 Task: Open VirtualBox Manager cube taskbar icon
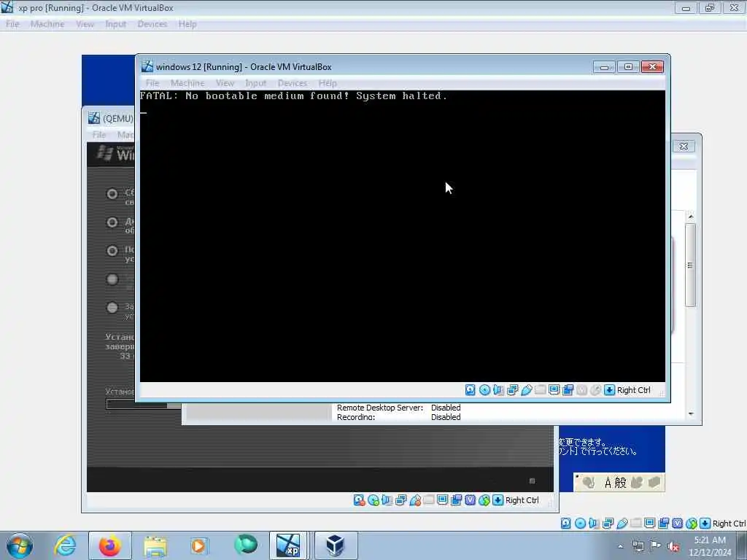tap(335, 545)
